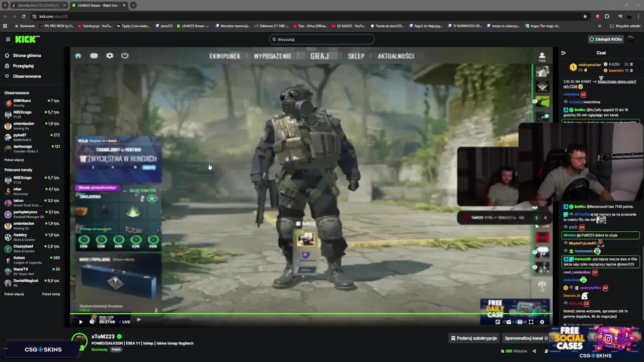Unmute the stream volume icon

(x=92, y=322)
